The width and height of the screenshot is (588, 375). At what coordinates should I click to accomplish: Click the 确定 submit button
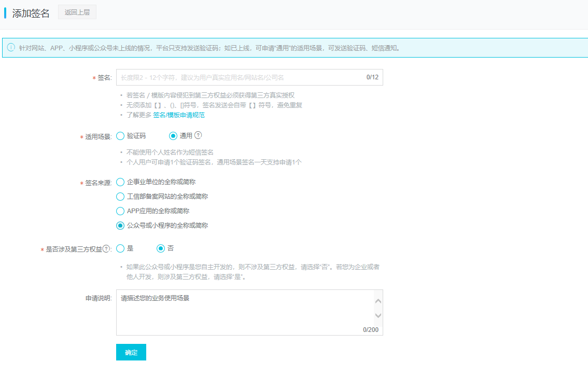[x=131, y=352]
